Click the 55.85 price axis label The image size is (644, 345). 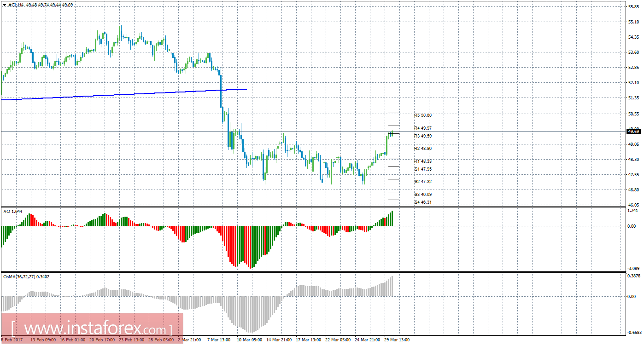tap(633, 7)
